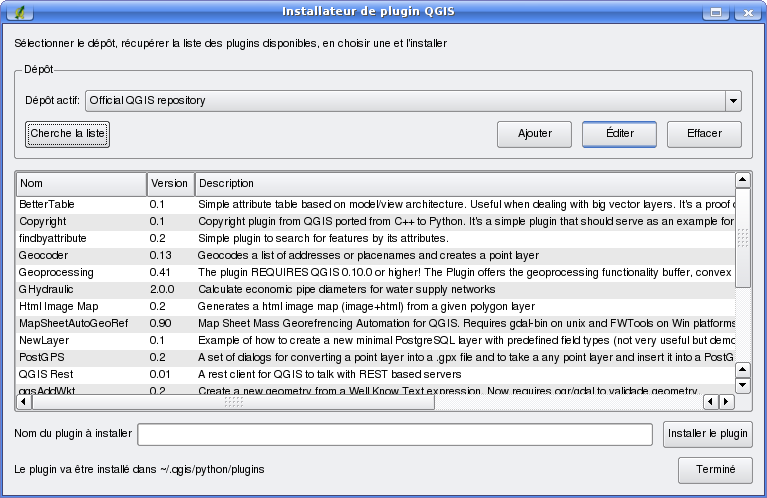767x498 pixels.
Task: Click the Version column header
Action: tap(169, 184)
